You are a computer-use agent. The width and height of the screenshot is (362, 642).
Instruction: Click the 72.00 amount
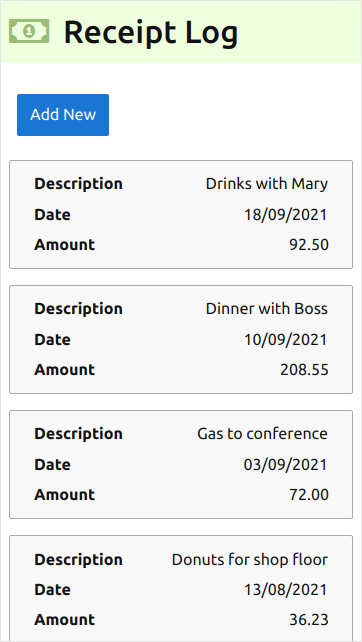(x=309, y=495)
